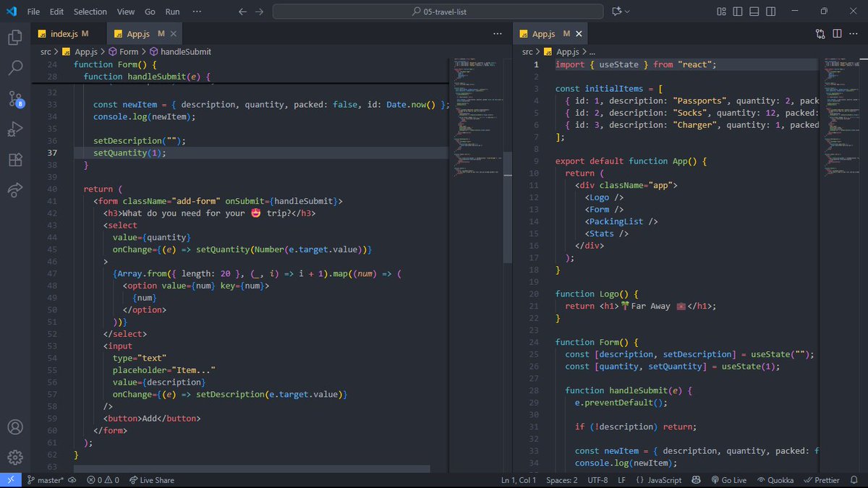Close the App.js tab in left group

[x=174, y=33]
